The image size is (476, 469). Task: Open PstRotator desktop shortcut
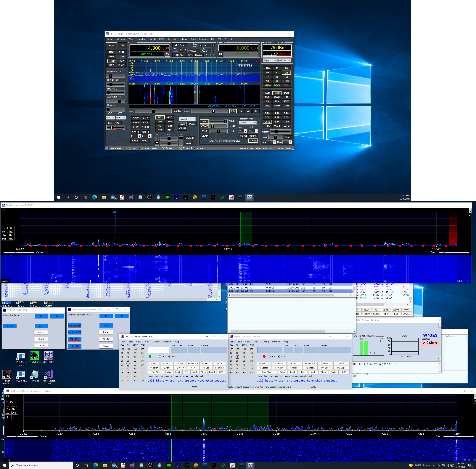35,304
